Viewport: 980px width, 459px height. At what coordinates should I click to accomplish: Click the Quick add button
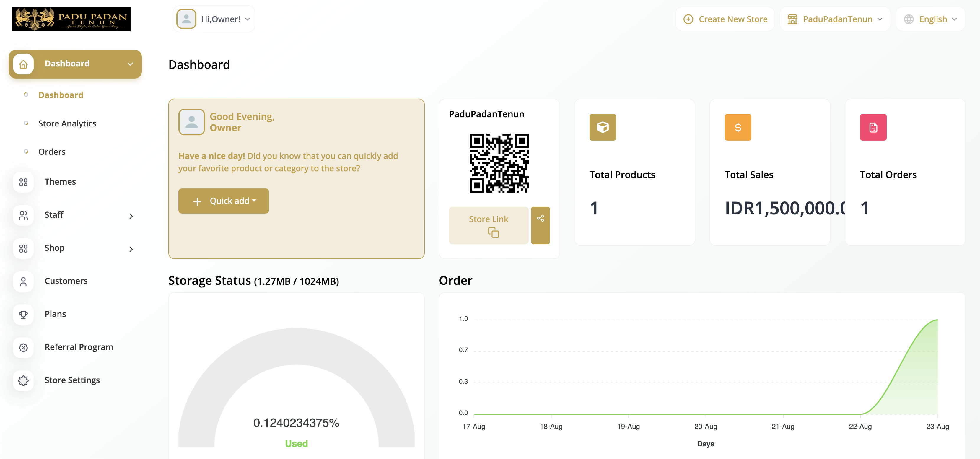[224, 201]
